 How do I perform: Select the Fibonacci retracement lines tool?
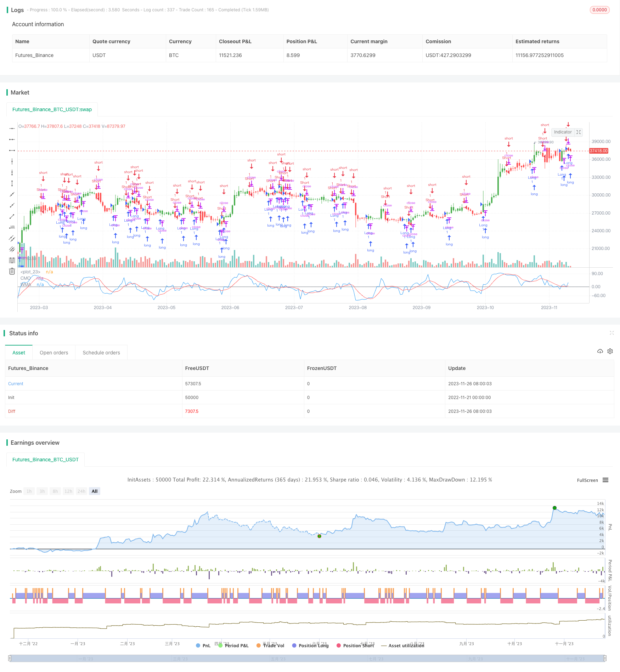tap(12, 260)
